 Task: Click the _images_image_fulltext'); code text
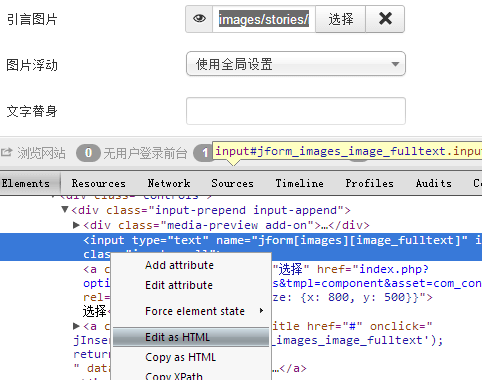click(x=358, y=340)
